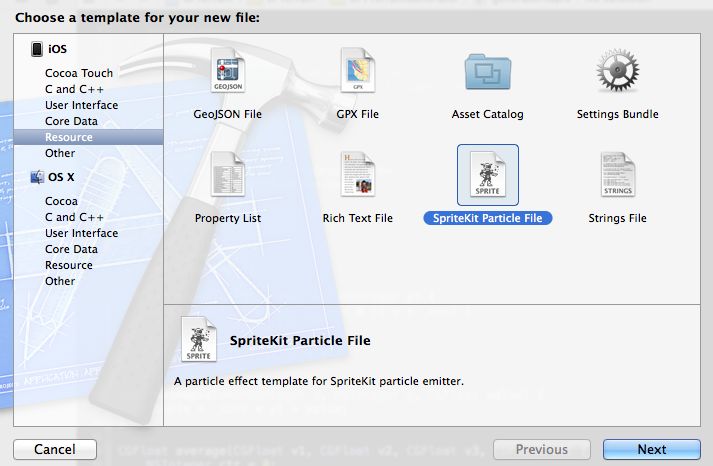The image size is (713, 466).
Task: Click the OS X Finder icon in sidebar
Action: (37, 177)
